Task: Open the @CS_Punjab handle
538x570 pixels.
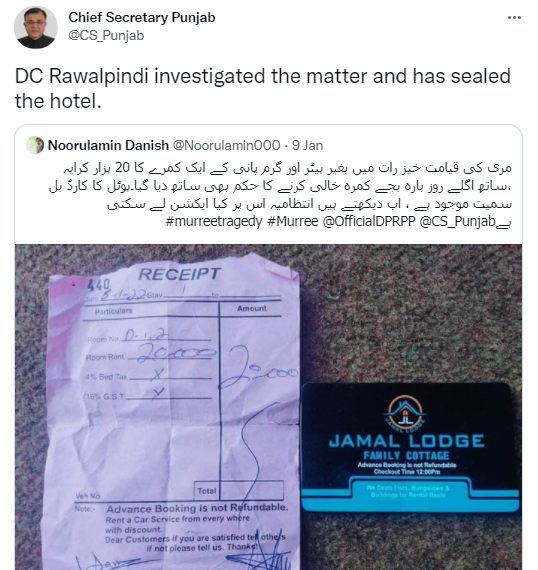Action: click(x=106, y=36)
